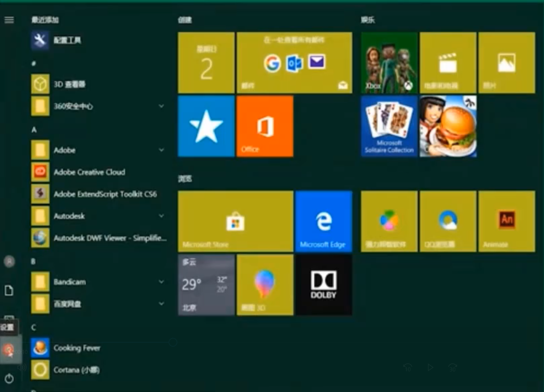Launch the Microsoft Edge tile
The height and width of the screenshot is (392, 544).
[324, 221]
